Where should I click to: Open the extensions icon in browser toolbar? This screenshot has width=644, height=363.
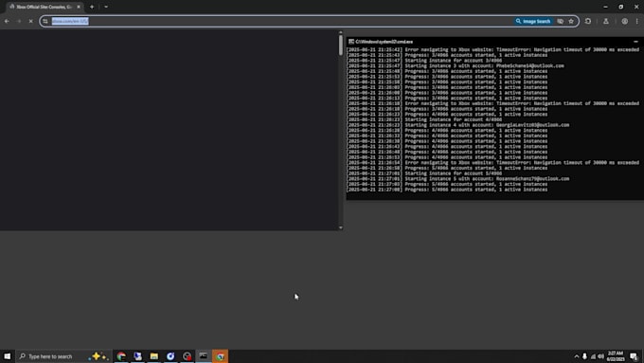coord(588,21)
